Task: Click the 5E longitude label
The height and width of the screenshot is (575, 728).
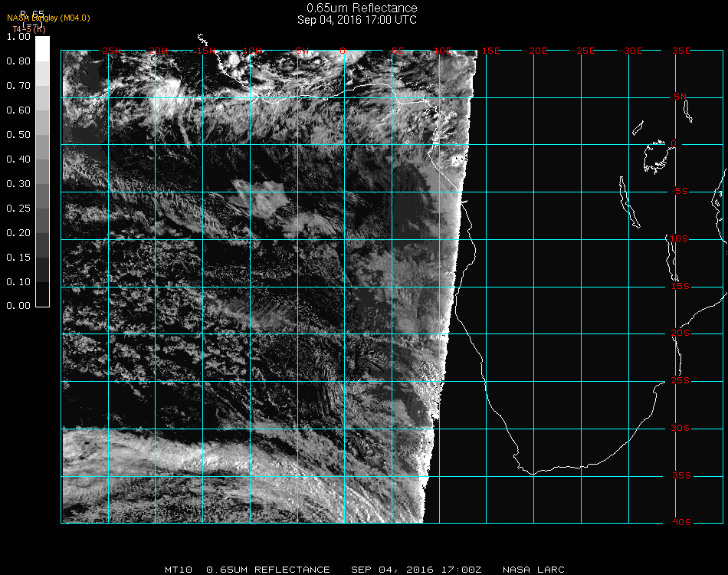Action: tap(398, 51)
